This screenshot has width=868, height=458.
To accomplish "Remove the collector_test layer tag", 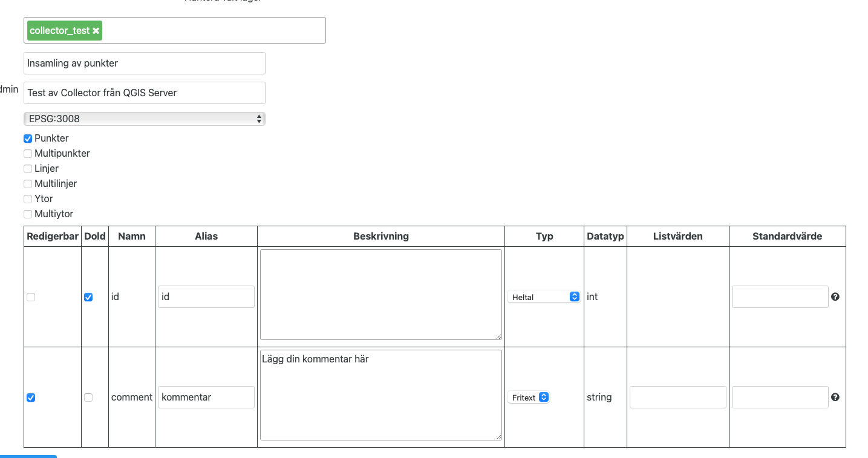I will (96, 31).
